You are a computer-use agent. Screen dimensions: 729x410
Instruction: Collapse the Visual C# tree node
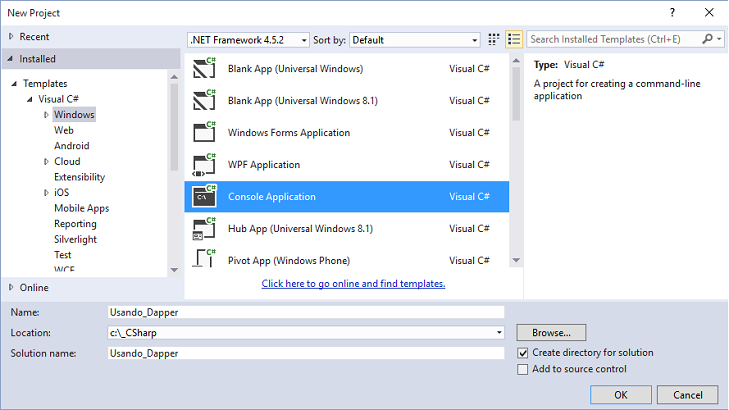pyautogui.click(x=30, y=99)
